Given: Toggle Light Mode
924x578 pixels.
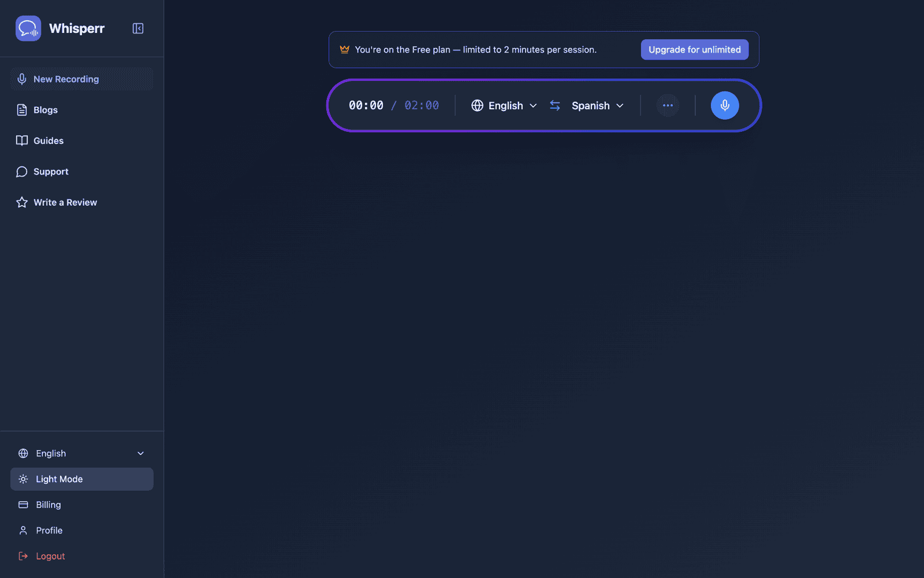Looking at the screenshot, I should 82,479.
